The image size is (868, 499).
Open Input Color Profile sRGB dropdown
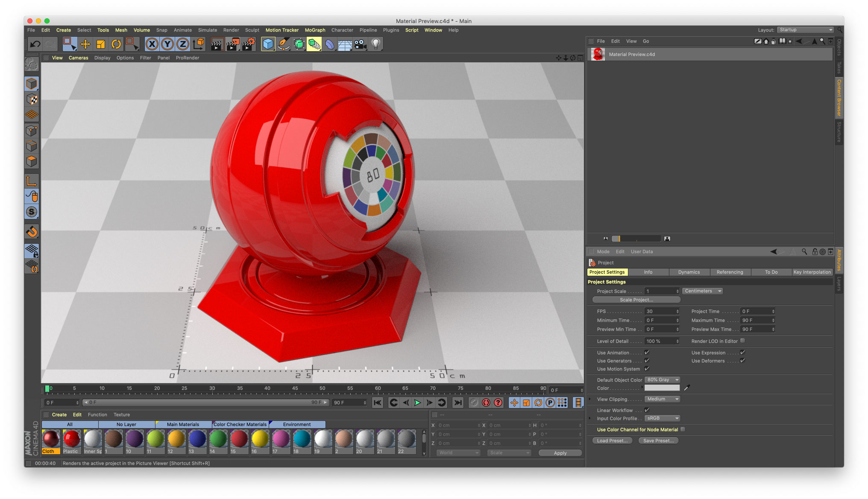click(662, 418)
